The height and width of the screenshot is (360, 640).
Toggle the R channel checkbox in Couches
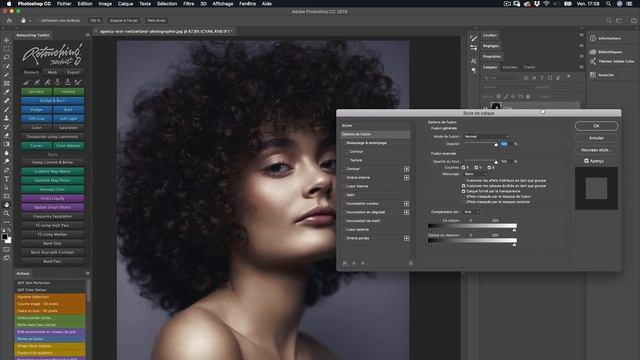pos(463,167)
